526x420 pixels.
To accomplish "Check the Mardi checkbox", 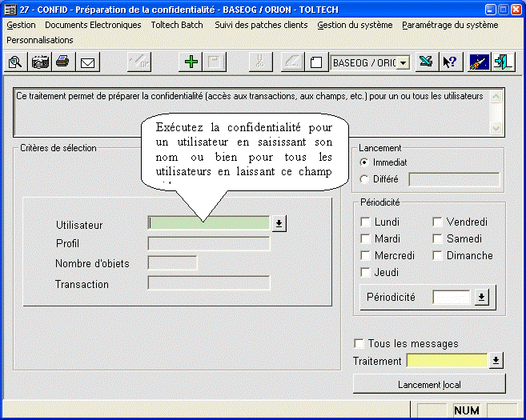I will [365, 238].
